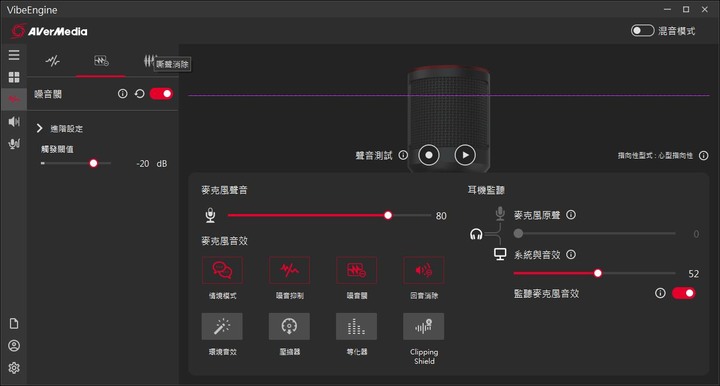Click the microphone volume value 80

pos(441,216)
